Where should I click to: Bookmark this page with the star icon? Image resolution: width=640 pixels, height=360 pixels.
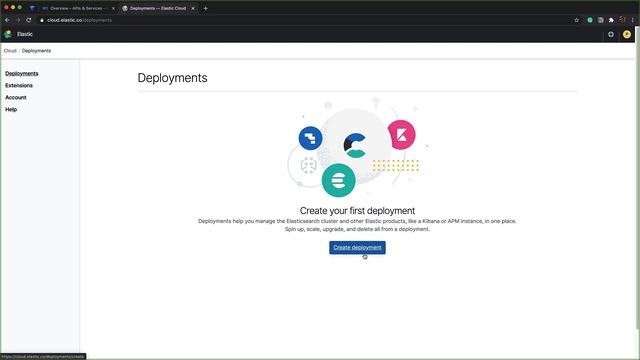(x=576, y=20)
